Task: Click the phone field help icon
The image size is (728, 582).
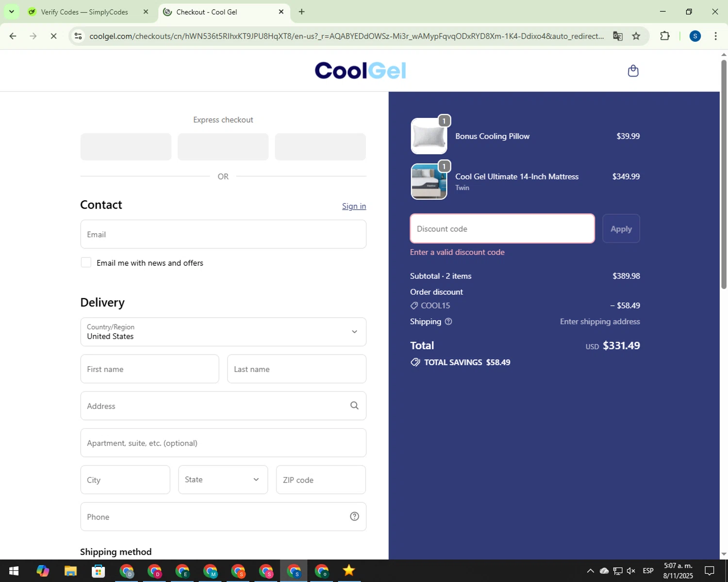Action: tap(354, 517)
